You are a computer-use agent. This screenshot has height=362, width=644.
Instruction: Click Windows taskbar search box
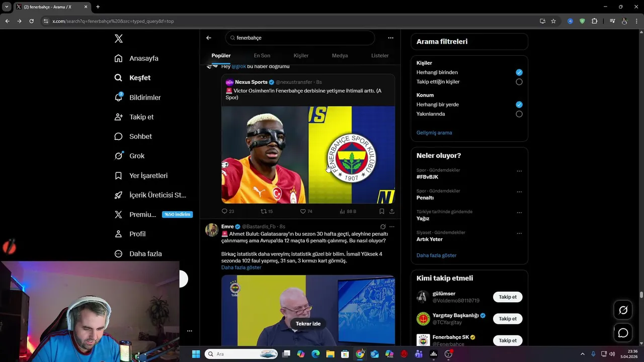coord(242,354)
